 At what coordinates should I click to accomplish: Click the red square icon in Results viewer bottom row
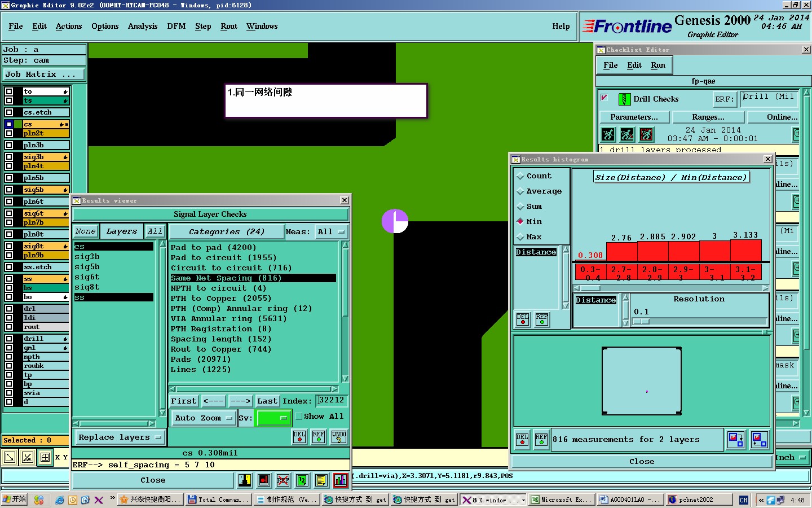pyautogui.click(x=264, y=480)
